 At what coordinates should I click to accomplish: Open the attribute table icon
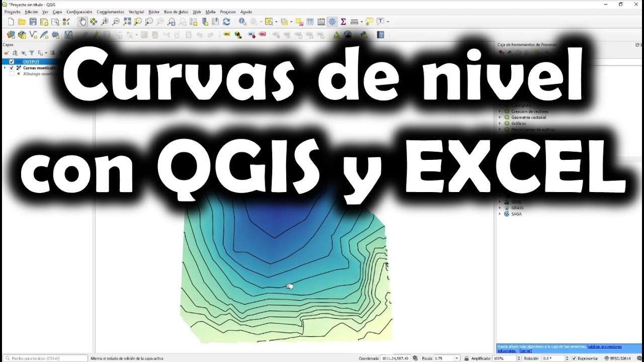click(310, 22)
